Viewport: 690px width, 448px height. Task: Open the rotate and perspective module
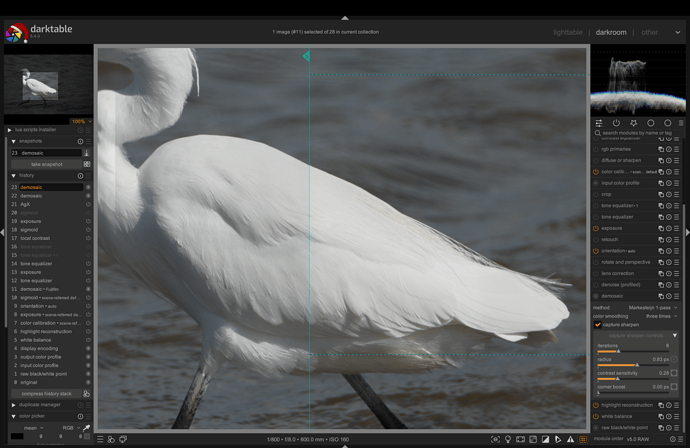(625, 262)
